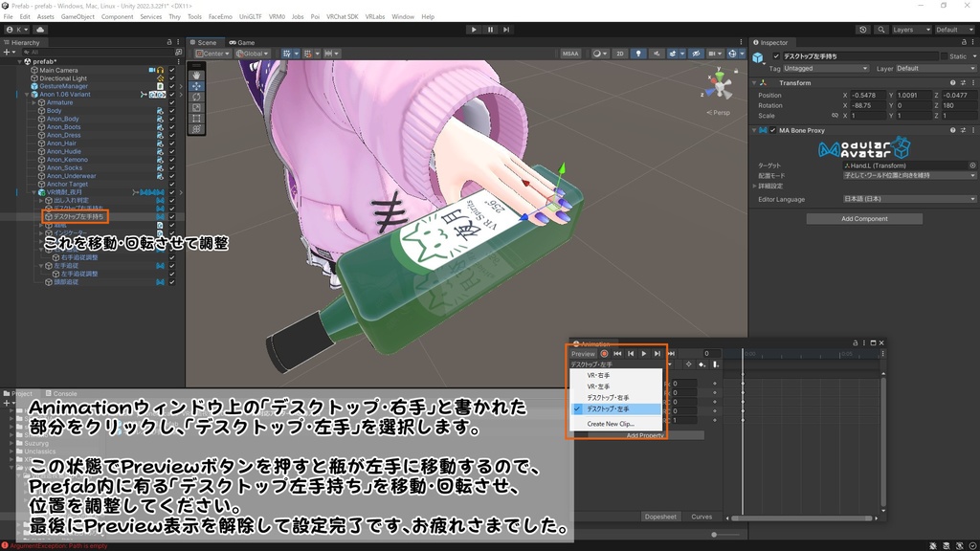The image size is (980, 551).
Task: Open the Global handle rotation dropdown
Action: click(253, 54)
